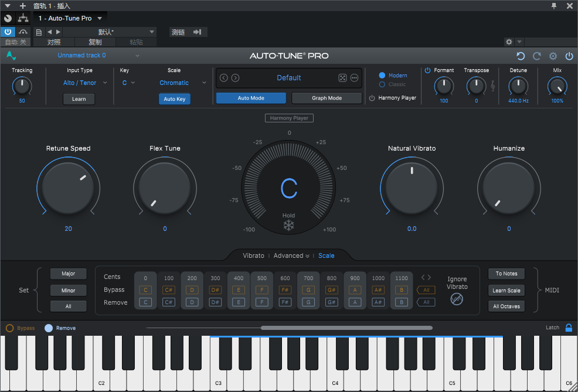
Task: Open the Key C dropdown
Action: coord(128,83)
